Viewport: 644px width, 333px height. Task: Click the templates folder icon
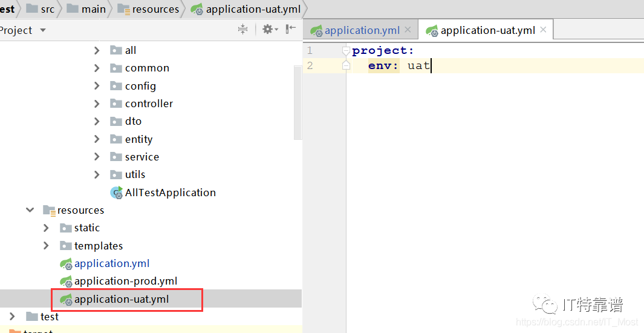pyautogui.click(x=66, y=246)
